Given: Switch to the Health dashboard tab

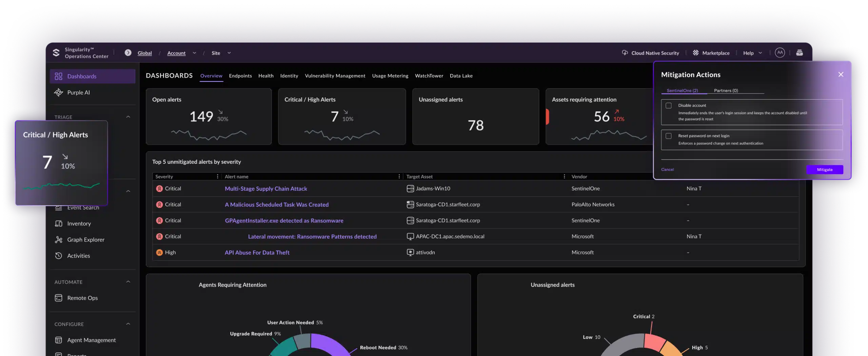Looking at the screenshot, I should coord(266,76).
